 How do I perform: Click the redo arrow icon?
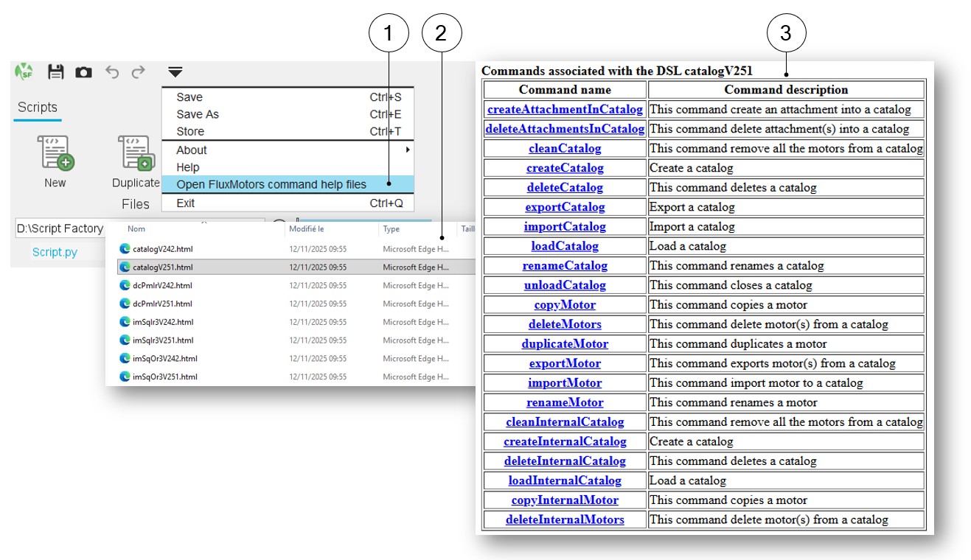[139, 72]
